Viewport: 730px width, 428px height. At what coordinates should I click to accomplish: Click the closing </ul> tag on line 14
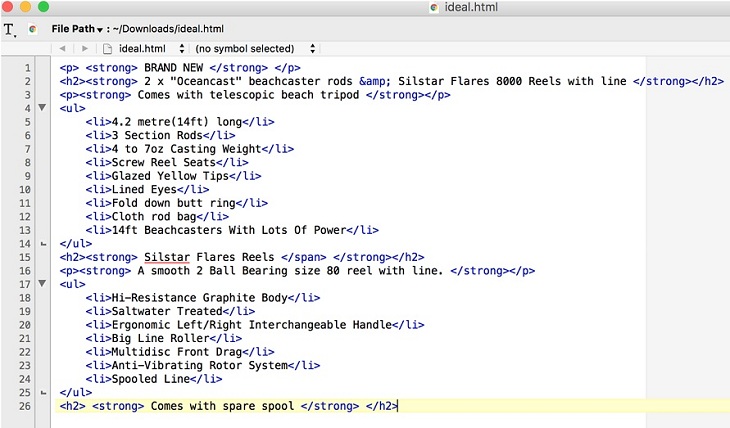tap(76, 244)
